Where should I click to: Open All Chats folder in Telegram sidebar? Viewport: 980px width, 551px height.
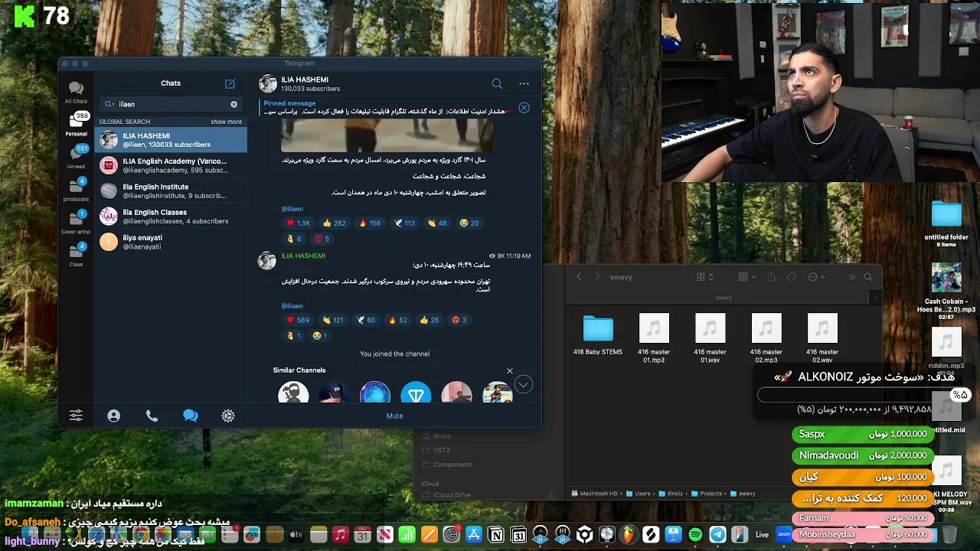76,93
